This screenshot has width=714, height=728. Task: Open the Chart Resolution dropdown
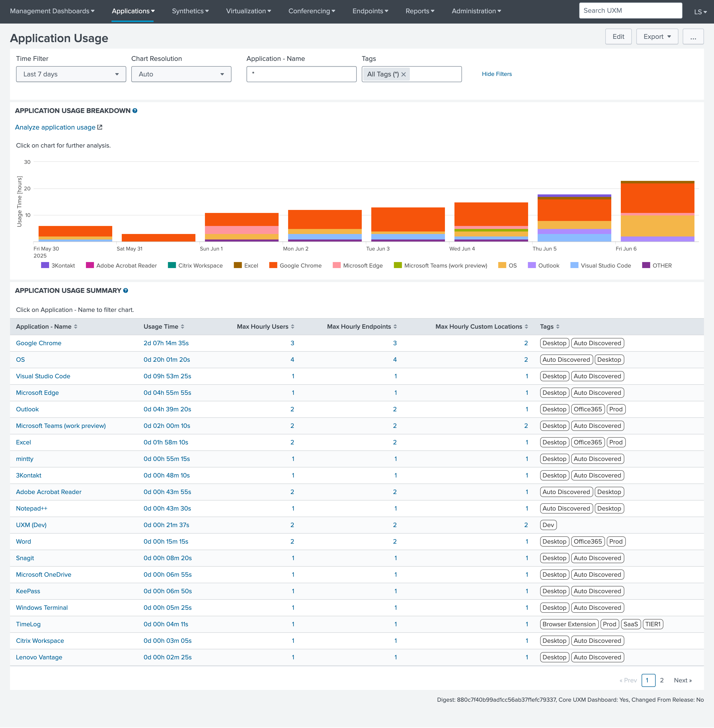(181, 74)
